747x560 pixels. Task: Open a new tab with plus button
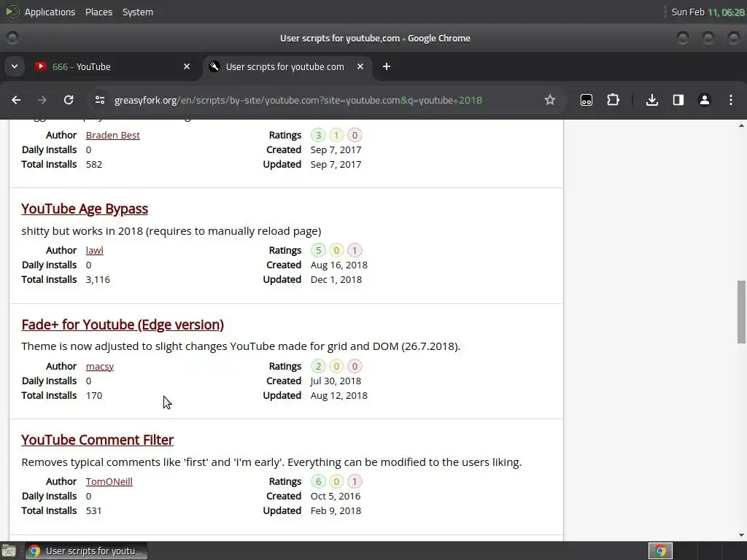click(387, 66)
